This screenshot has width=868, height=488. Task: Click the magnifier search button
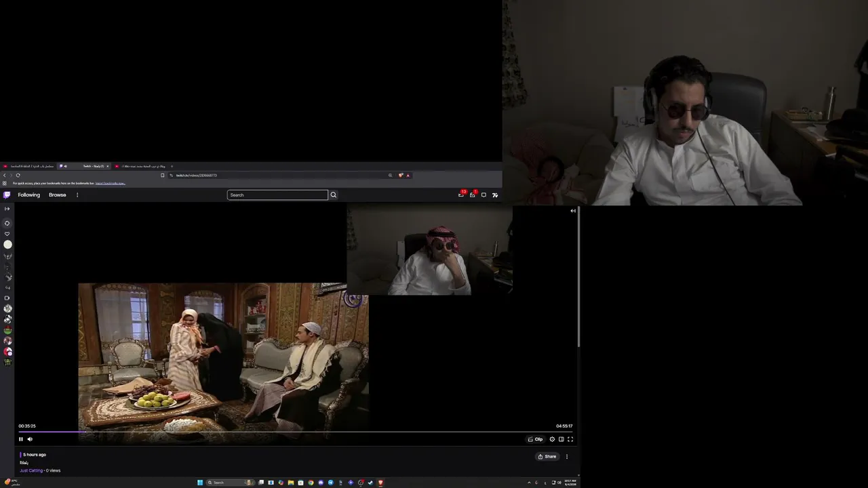click(x=333, y=195)
